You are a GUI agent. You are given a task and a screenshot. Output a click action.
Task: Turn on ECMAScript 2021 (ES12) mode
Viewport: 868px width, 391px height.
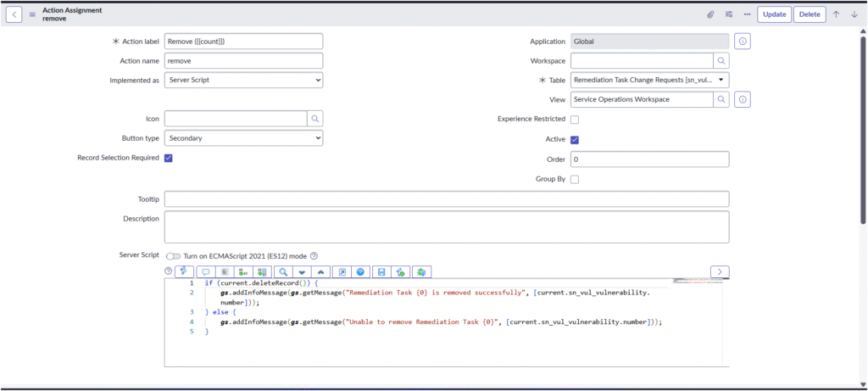(173, 256)
